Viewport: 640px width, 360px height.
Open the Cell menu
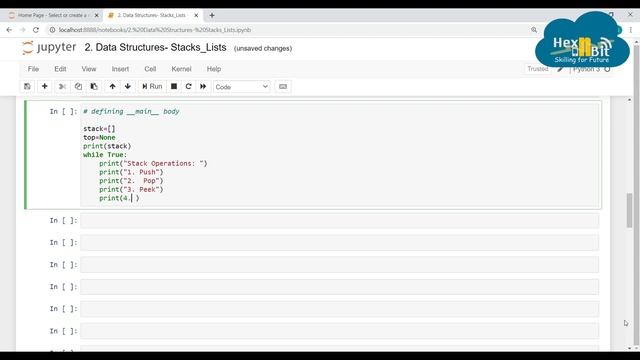[150, 69]
